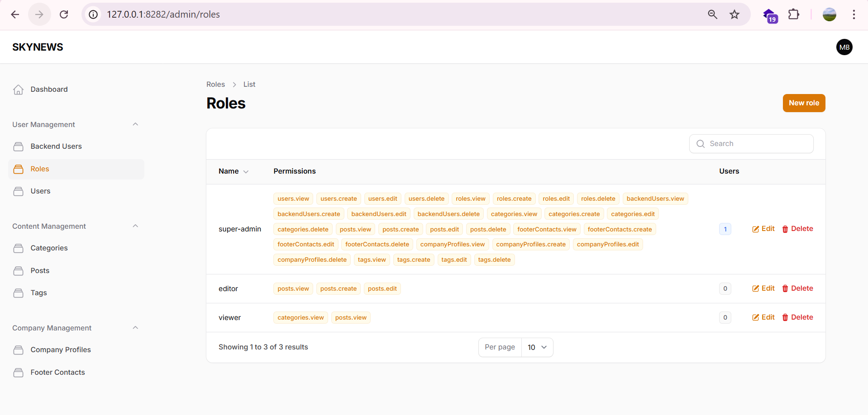The height and width of the screenshot is (415, 868).
Task: Collapse the User Management section
Action: click(135, 124)
